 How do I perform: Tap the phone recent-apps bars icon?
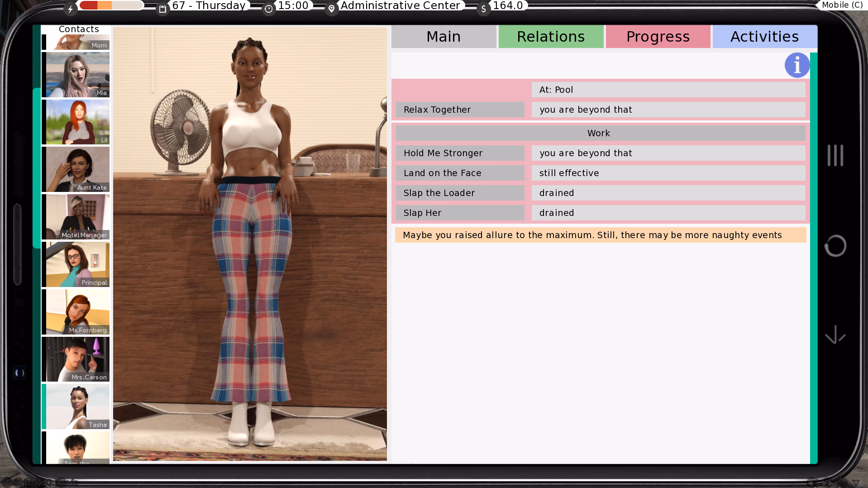pyautogui.click(x=835, y=155)
